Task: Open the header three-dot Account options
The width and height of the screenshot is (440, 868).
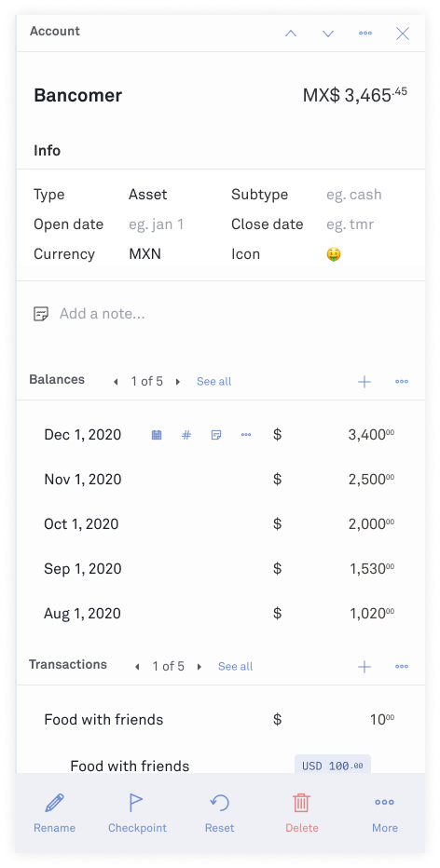Action: (x=365, y=34)
